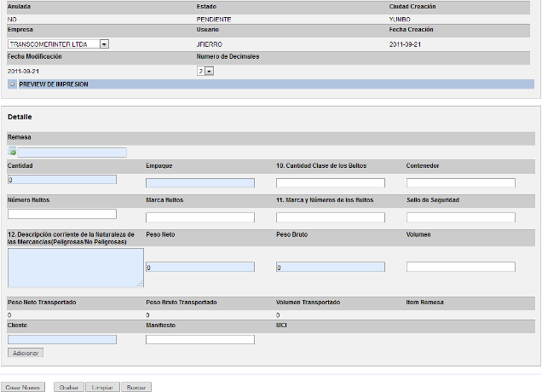542x392 pixels.
Task: Click the Descripción de Mercancías text area
Action: pos(75,267)
